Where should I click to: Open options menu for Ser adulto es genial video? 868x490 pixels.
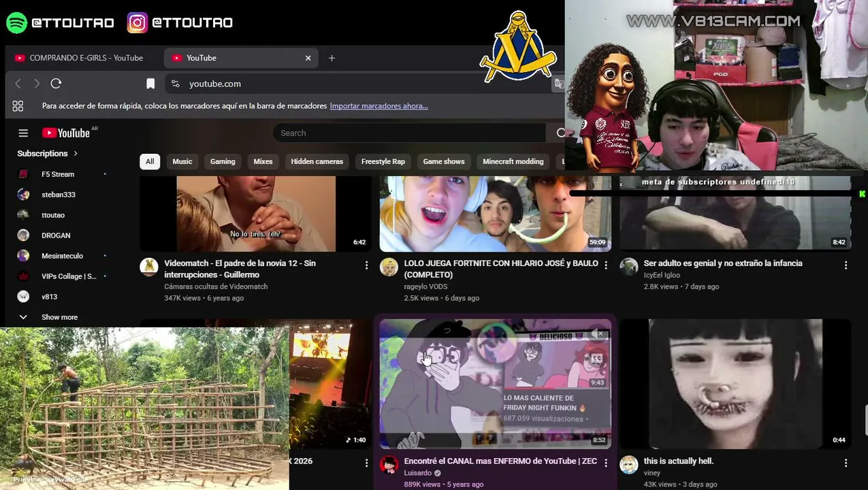[x=846, y=265]
